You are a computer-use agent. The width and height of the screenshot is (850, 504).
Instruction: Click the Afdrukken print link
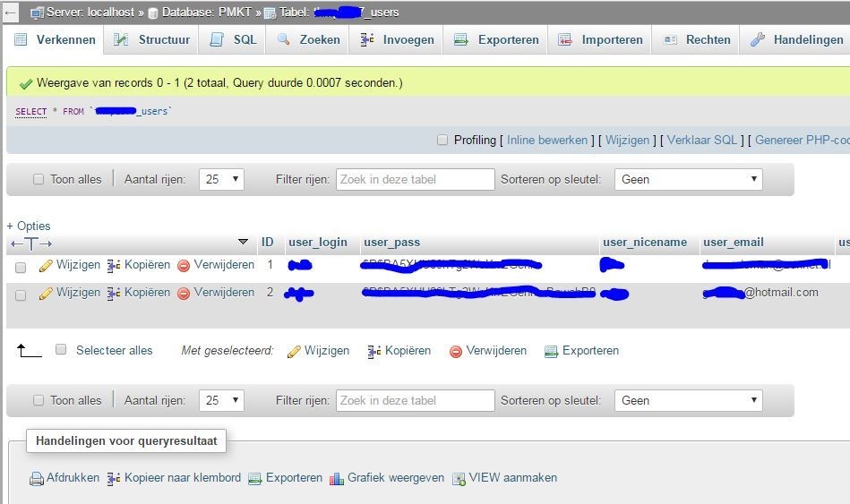pyautogui.click(x=64, y=478)
